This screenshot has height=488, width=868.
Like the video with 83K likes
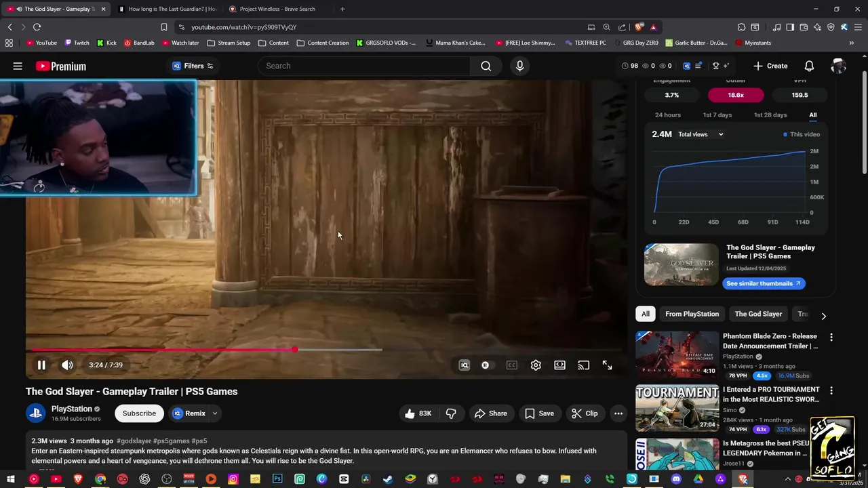(418, 413)
